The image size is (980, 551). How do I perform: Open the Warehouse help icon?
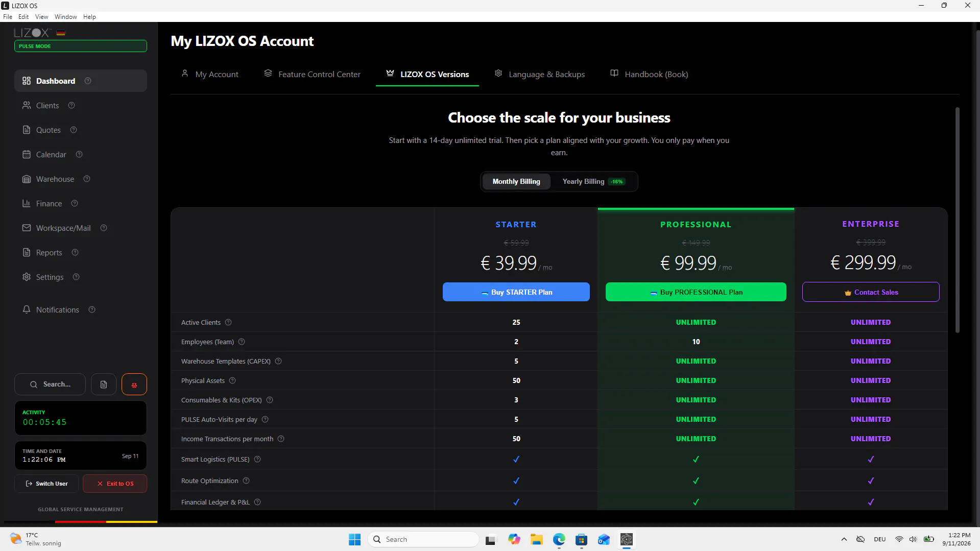tap(87, 179)
